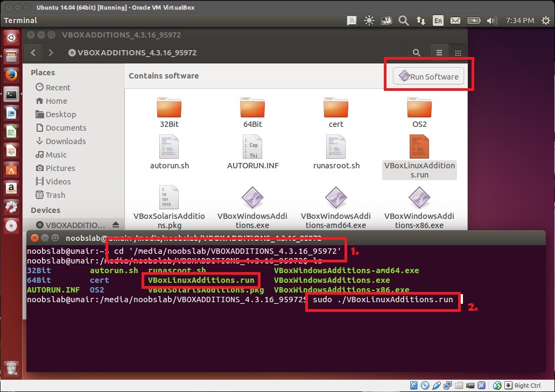Screen dimensions: 555x392
Task: Open the Files manager in the launcher
Action: (11, 56)
